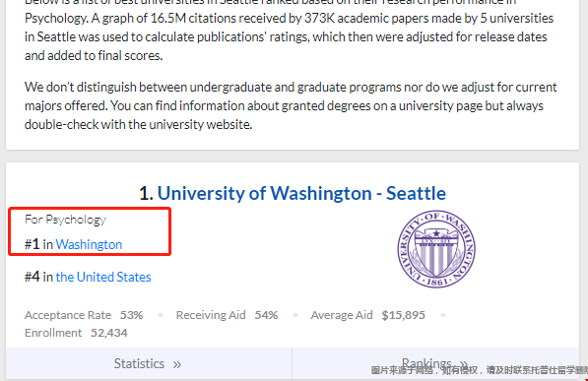Viewport: 588px width, 381px height.
Task: Click the double chevron next to Statistics
Action: point(177,364)
